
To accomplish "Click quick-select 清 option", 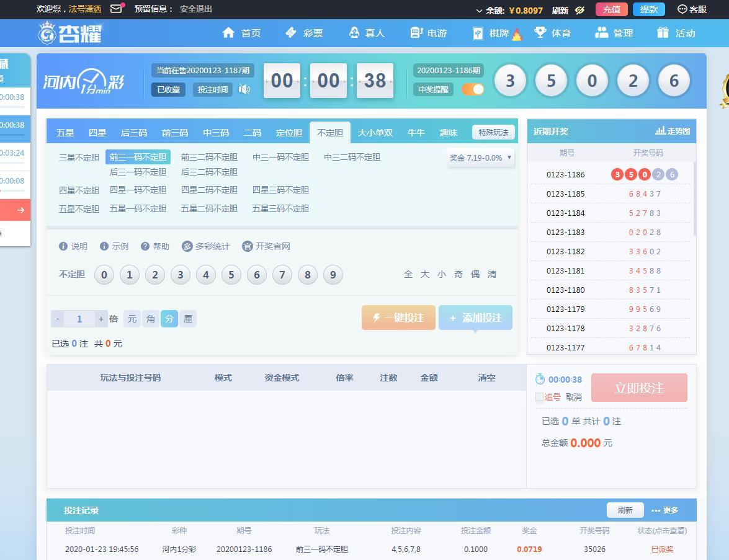I will pyautogui.click(x=492, y=274).
